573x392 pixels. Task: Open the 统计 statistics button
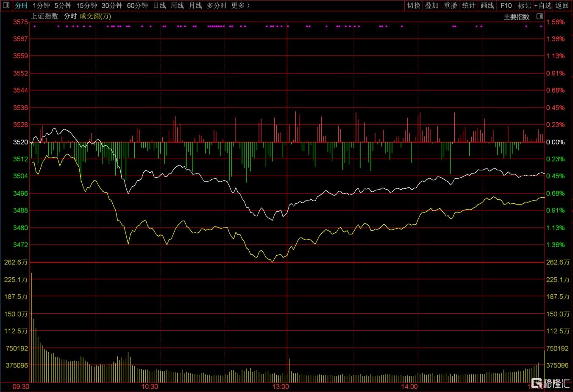469,6
